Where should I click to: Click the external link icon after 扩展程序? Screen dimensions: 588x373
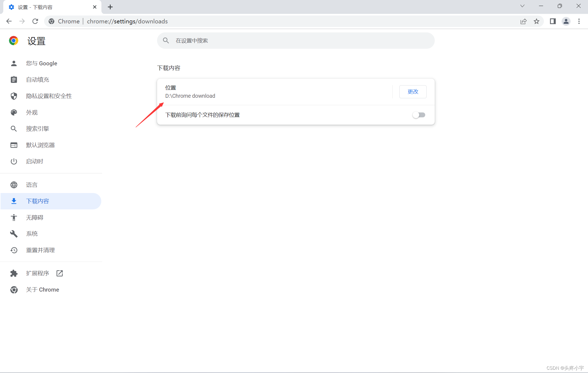(60, 273)
